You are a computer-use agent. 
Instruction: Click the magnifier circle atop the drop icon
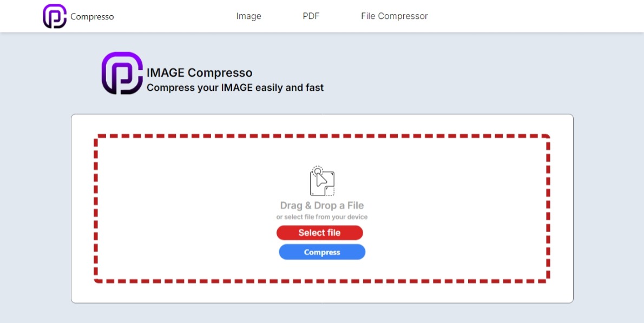point(318,171)
